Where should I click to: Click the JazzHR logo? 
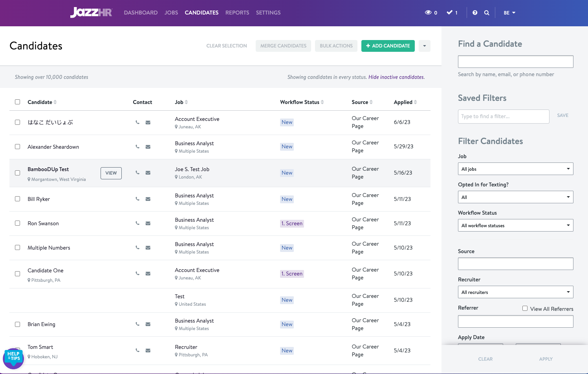(91, 13)
